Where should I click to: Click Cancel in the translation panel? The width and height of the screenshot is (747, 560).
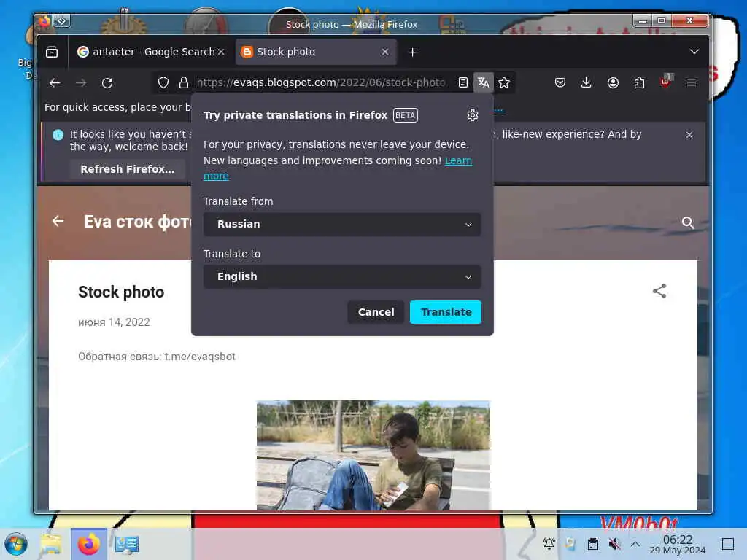coord(376,312)
